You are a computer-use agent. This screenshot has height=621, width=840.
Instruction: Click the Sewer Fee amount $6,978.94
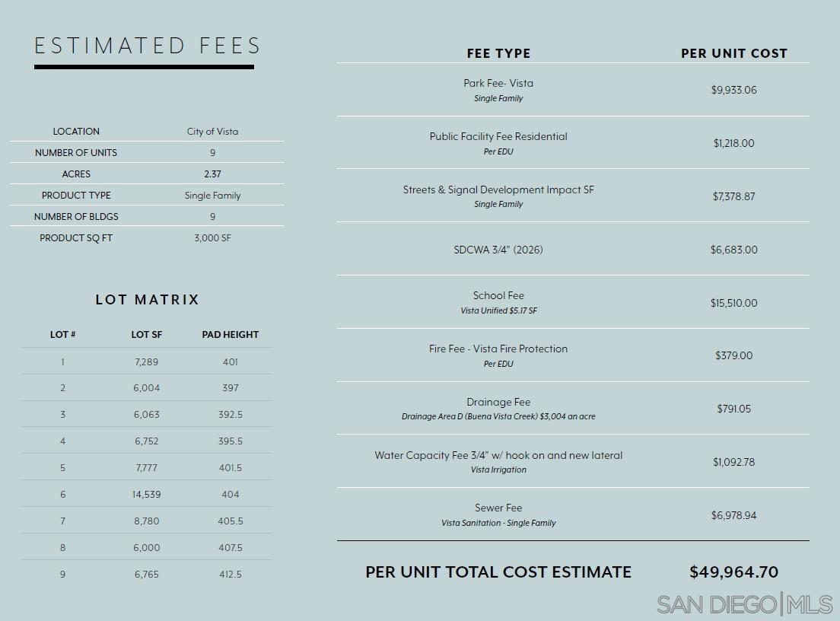click(x=733, y=515)
